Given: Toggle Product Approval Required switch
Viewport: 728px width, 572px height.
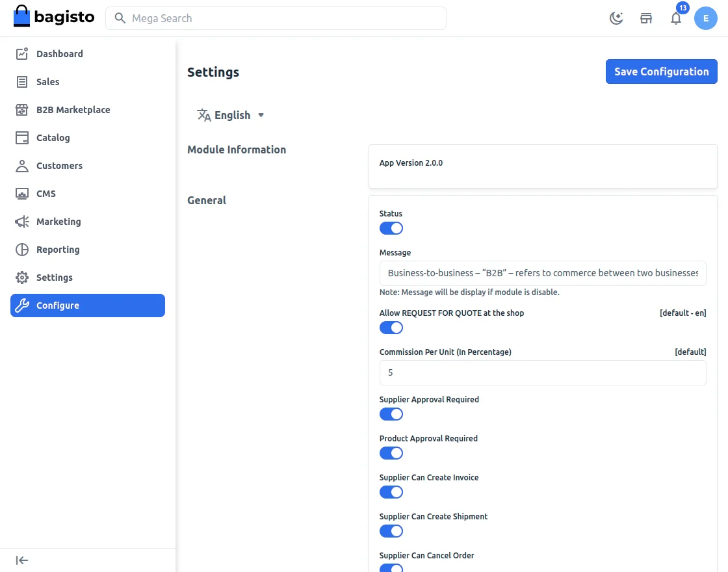Looking at the screenshot, I should coord(391,453).
